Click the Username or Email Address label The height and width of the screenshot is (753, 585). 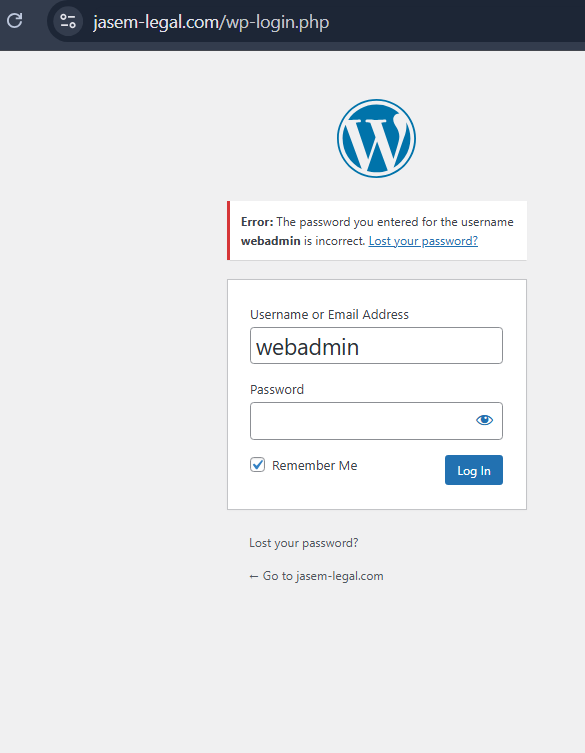(329, 315)
